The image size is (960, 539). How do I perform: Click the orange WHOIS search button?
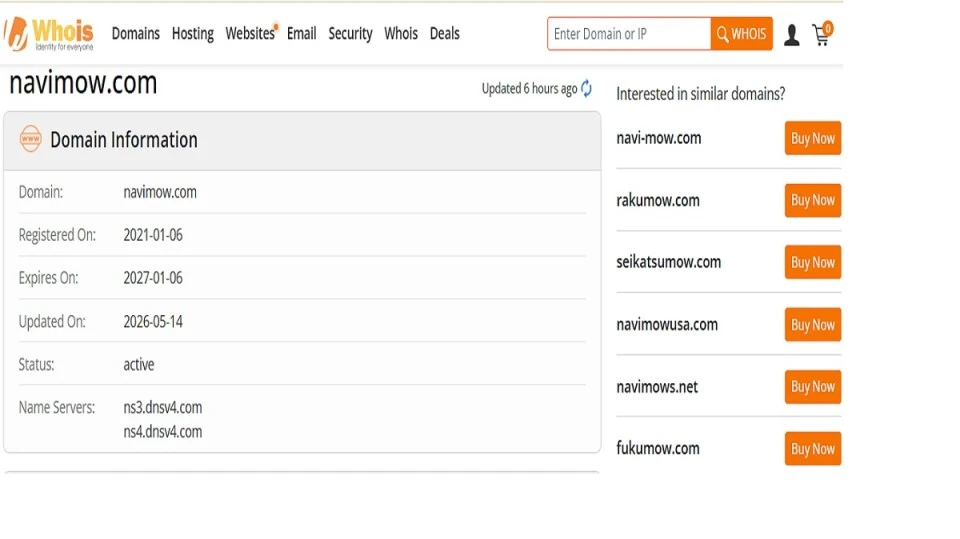pyautogui.click(x=741, y=34)
